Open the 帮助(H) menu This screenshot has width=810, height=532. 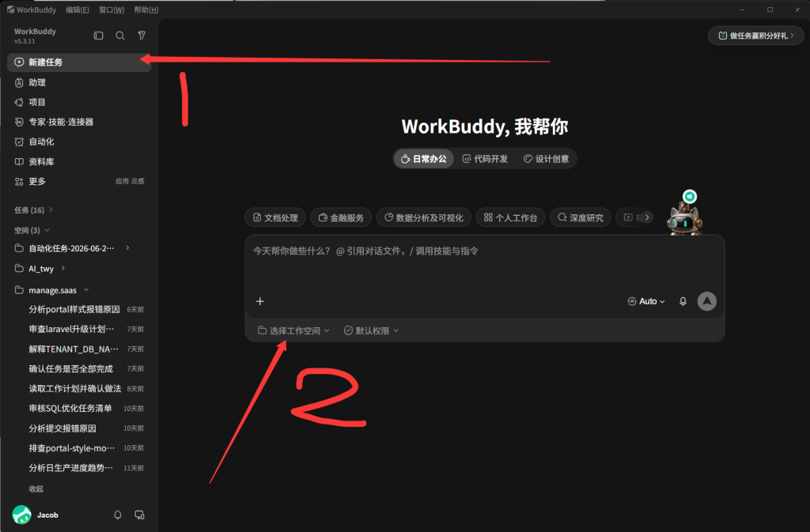click(x=146, y=9)
